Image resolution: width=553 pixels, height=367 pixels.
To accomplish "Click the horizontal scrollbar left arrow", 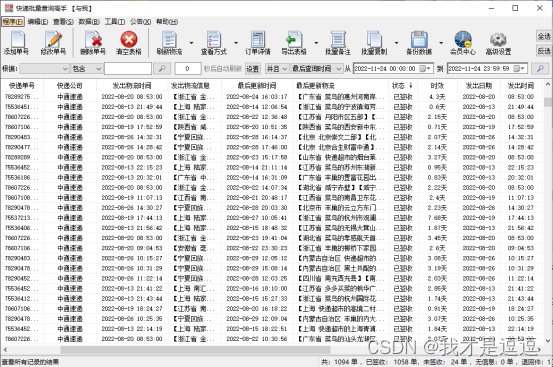I will (5, 350).
